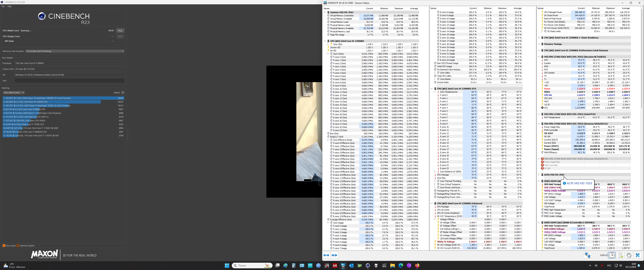Open the CPU (Multi Core) ranking dropdown
644x270 pixels.
click(x=13, y=93)
